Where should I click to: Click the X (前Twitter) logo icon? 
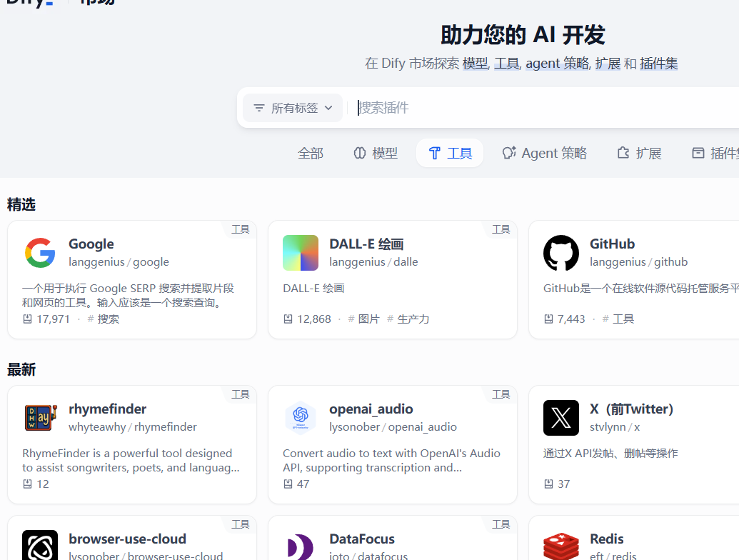pos(560,418)
